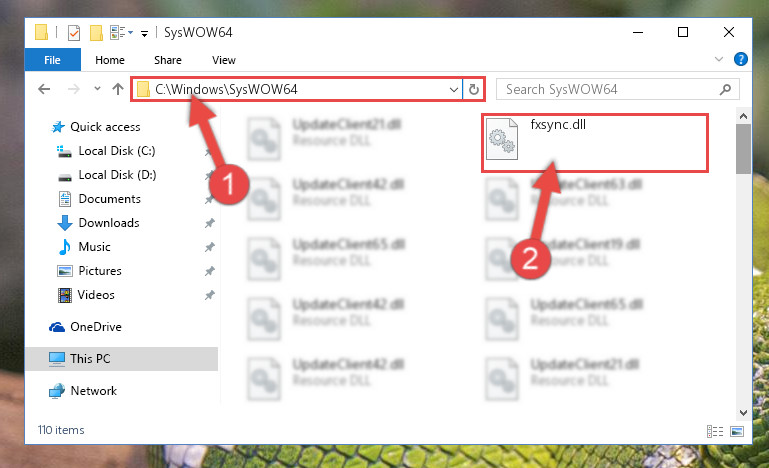Image resolution: width=769 pixels, height=468 pixels.
Task: Click the Up one level arrow
Action: (118, 89)
